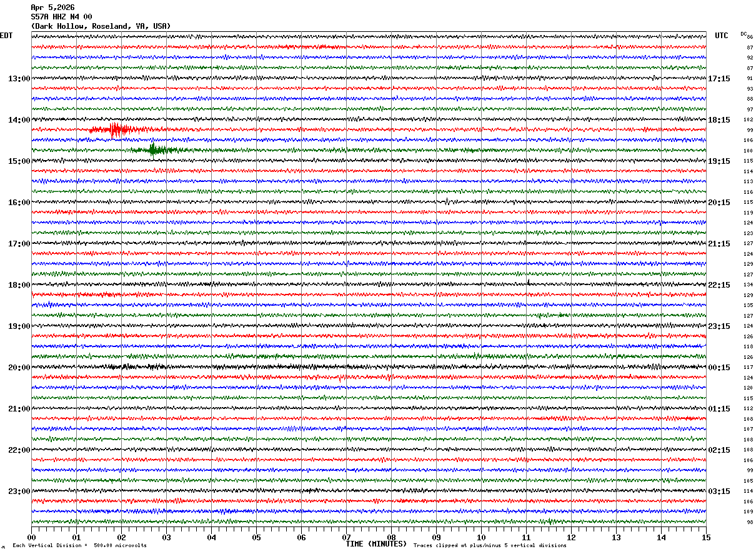Click the TIME (MINUTES) axis title
756x554 pixels.
[x=376, y=544]
